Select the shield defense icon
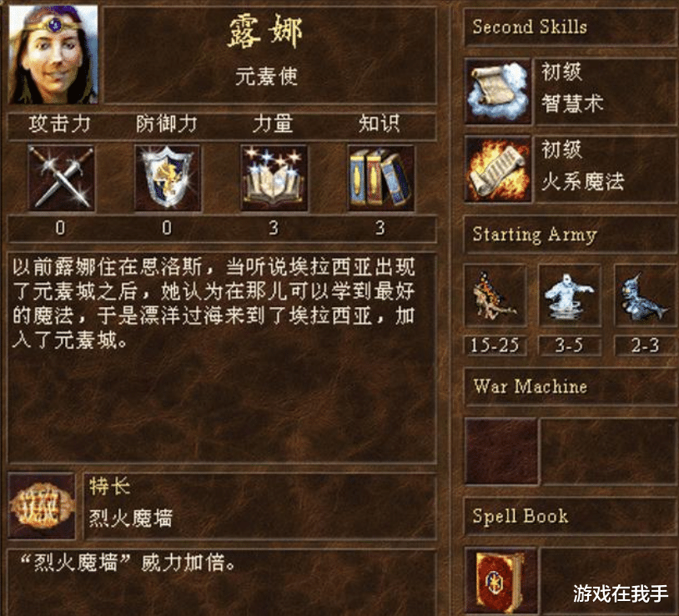 [x=168, y=178]
